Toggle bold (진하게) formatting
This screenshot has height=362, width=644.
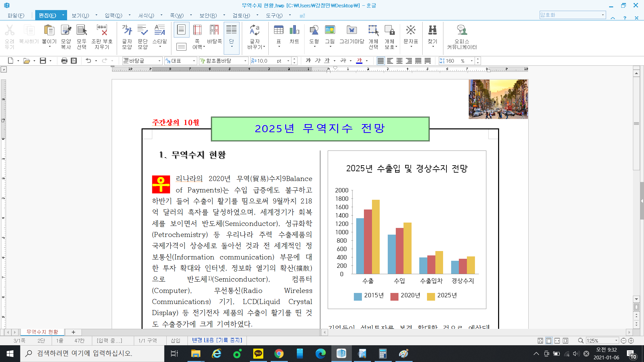click(308, 61)
